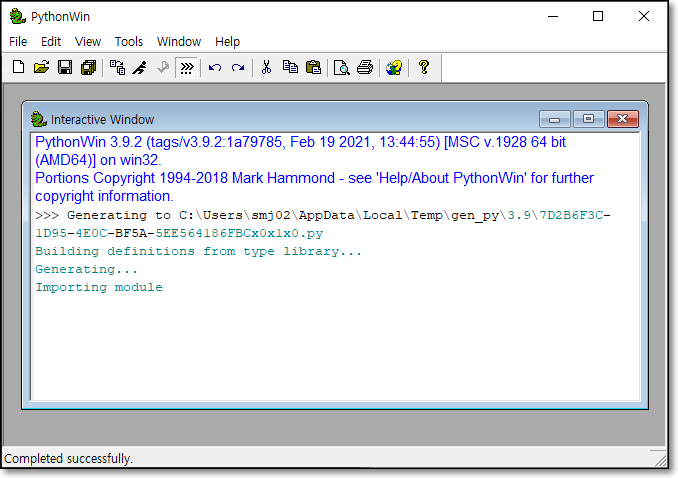Click the PythonWin title bar app icon

pos(18,16)
